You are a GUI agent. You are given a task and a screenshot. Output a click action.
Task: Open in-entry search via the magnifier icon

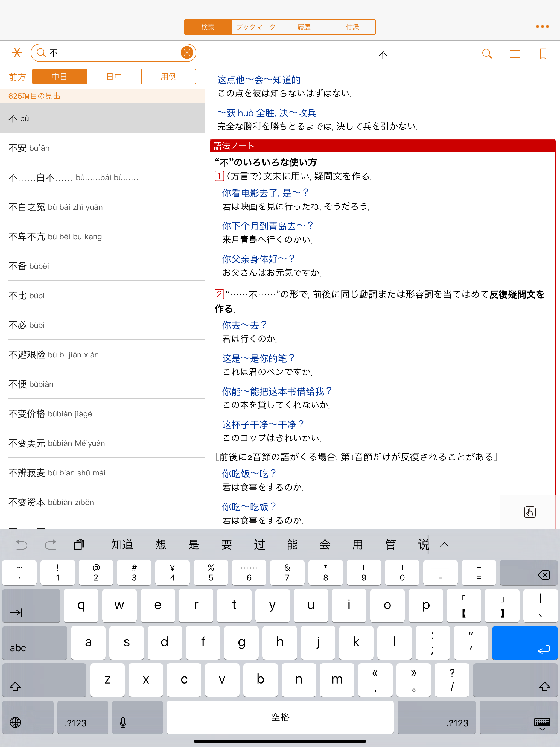[x=487, y=54]
